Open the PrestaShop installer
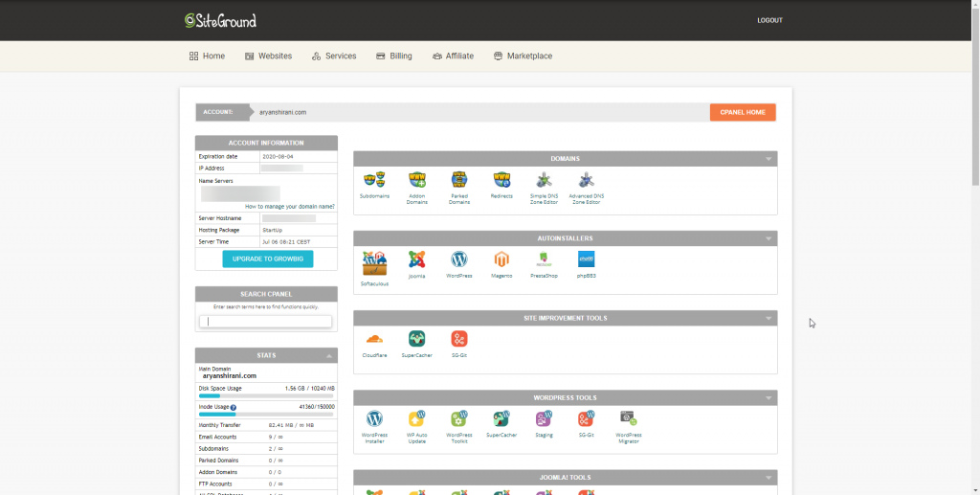 pos(544,259)
